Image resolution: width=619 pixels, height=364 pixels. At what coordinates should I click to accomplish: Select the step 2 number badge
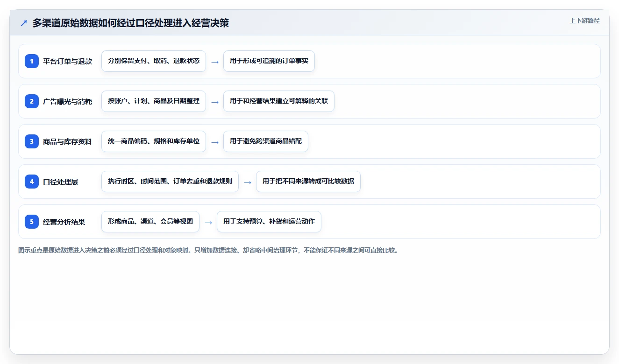point(32,101)
